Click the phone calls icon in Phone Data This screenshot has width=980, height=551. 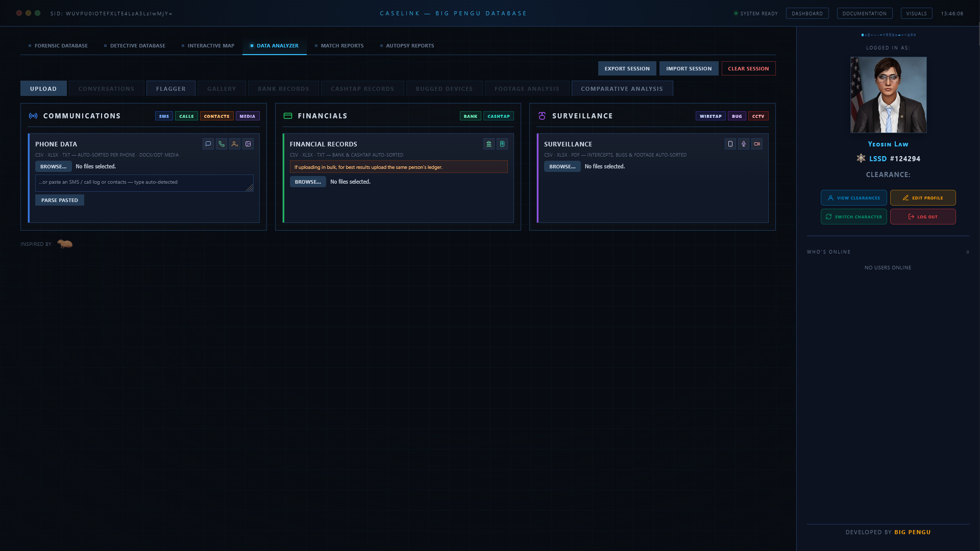pyautogui.click(x=222, y=144)
